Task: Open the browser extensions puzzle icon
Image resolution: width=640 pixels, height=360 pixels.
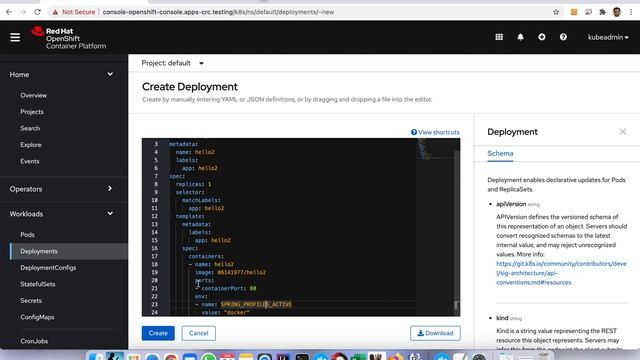Action: pos(602,12)
